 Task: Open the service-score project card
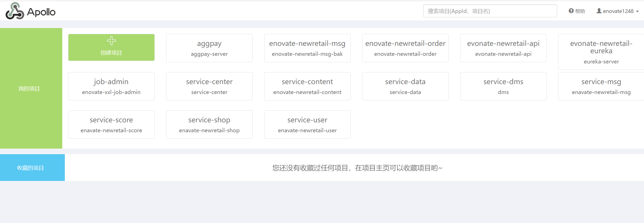pyautogui.click(x=111, y=124)
